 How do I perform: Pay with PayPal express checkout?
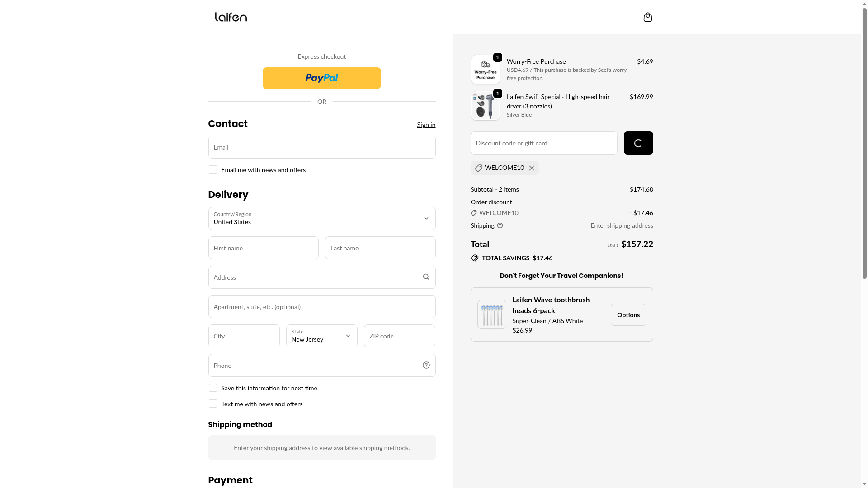pyautogui.click(x=321, y=78)
